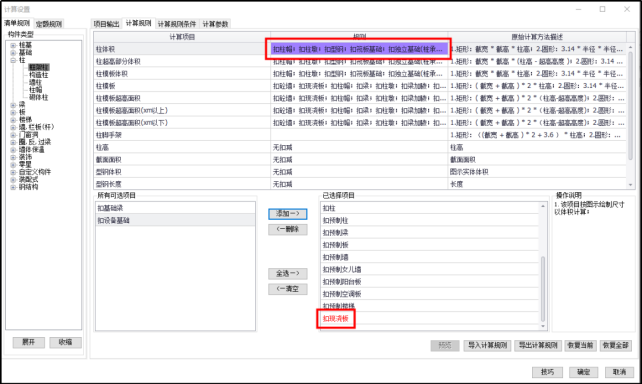Viewport: 642px width, 384px height.
Task: Click the selected items list scrollbar
Action: click(x=543, y=289)
